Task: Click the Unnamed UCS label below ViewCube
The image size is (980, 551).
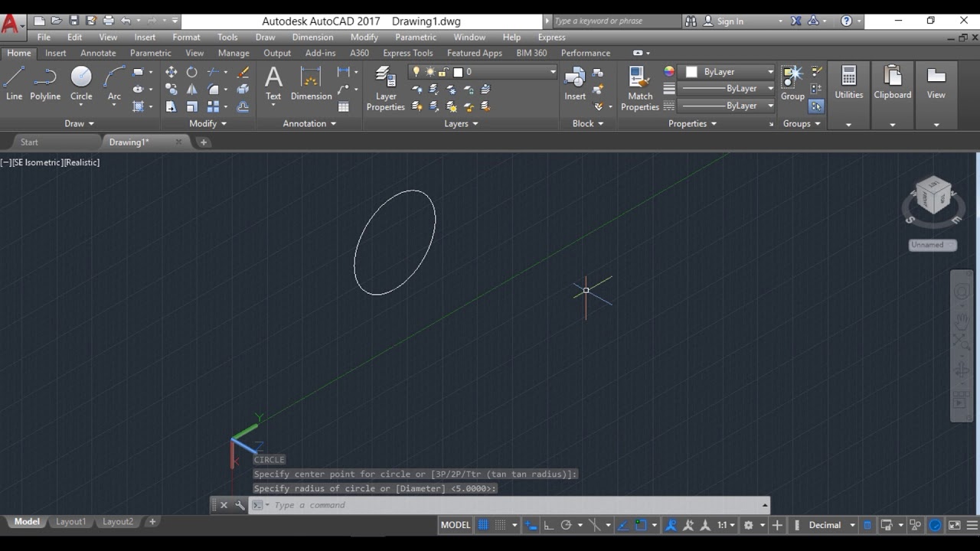Action: tap(933, 245)
